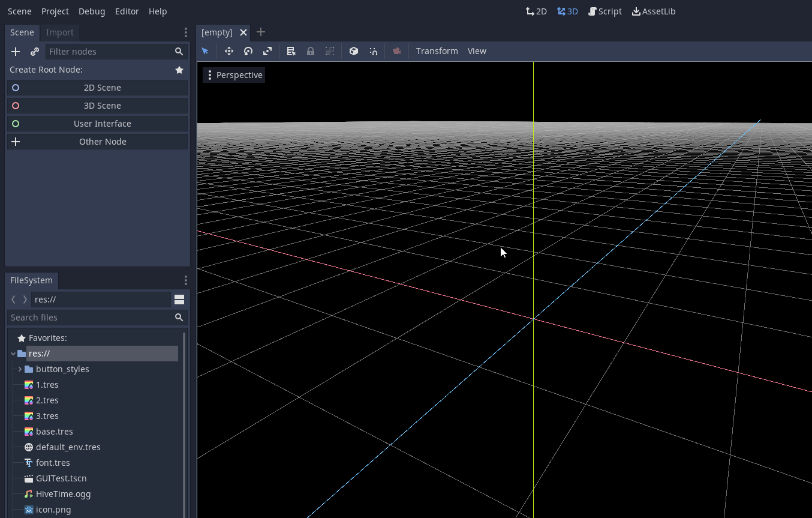812x518 pixels.
Task: Click the instance scene link icon
Action: (x=35, y=52)
